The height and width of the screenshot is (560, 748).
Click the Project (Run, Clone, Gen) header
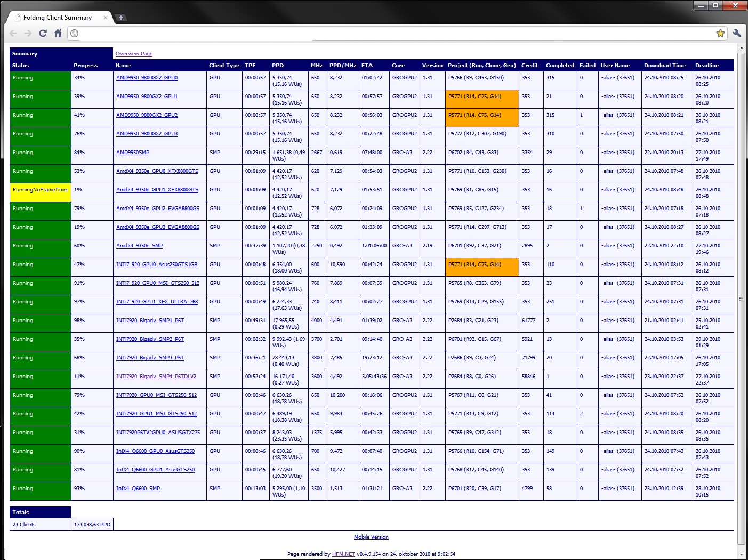[x=482, y=66]
